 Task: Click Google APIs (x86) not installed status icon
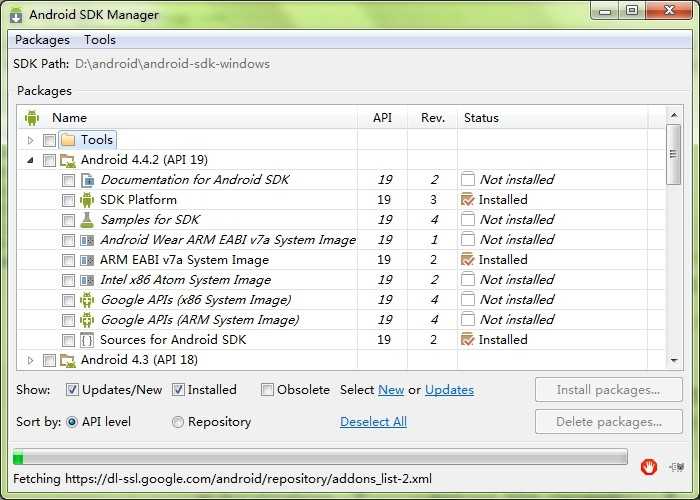(x=467, y=299)
